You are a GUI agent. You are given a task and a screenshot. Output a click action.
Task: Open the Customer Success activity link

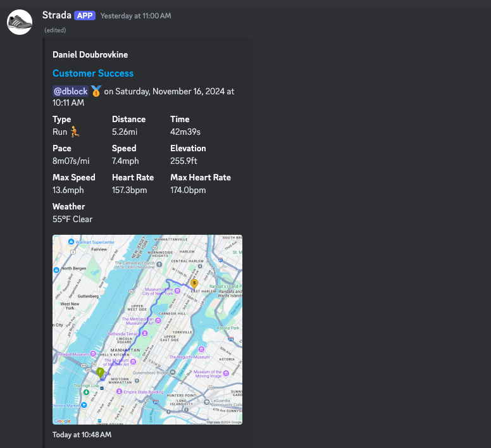tap(93, 73)
